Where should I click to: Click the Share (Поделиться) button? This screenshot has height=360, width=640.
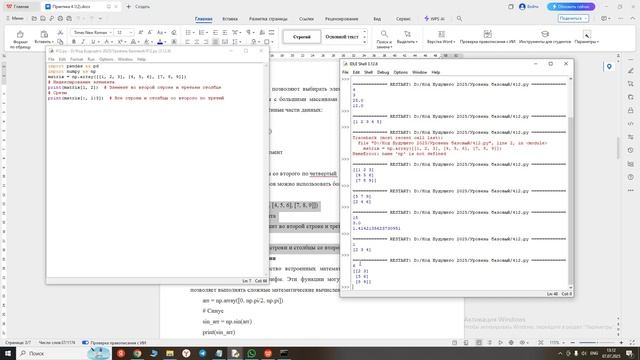point(573,18)
